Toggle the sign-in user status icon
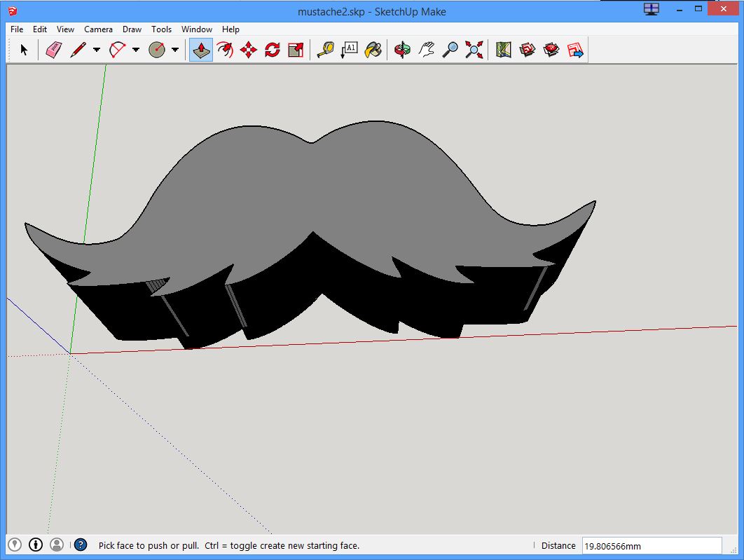This screenshot has width=744, height=560. [x=57, y=545]
